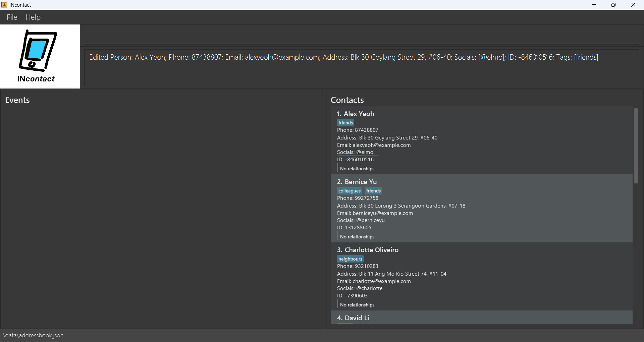Click the colleagues tag on Bernice Yu
The image size is (644, 342).
coord(349,191)
